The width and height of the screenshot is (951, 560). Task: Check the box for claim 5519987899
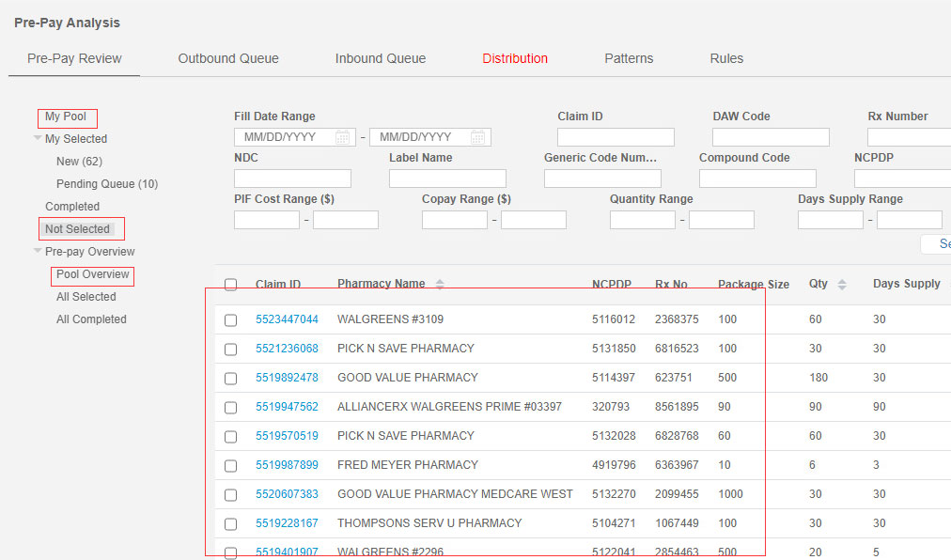230,465
